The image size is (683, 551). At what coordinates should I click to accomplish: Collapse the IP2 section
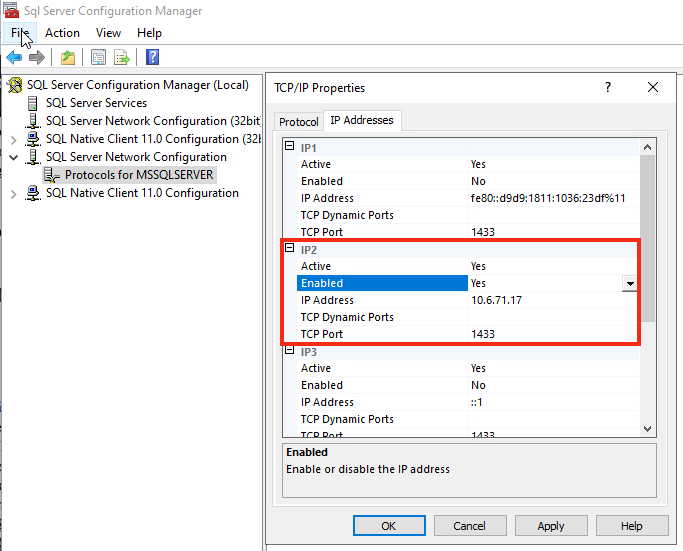click(290, 248)
